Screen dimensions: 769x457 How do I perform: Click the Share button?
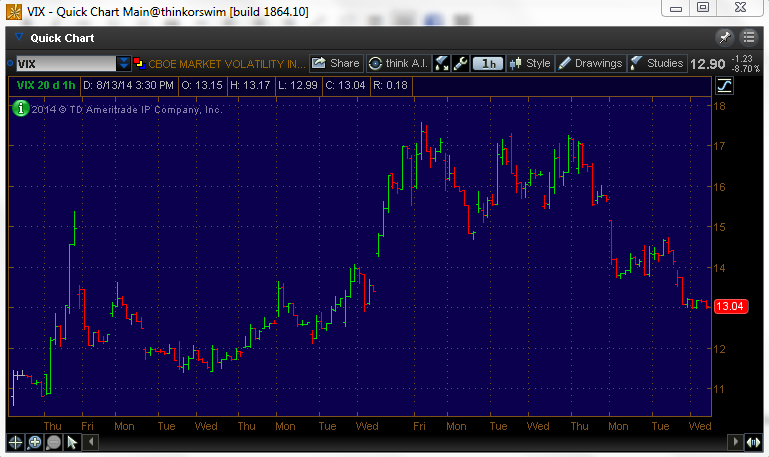pos(336,63)
